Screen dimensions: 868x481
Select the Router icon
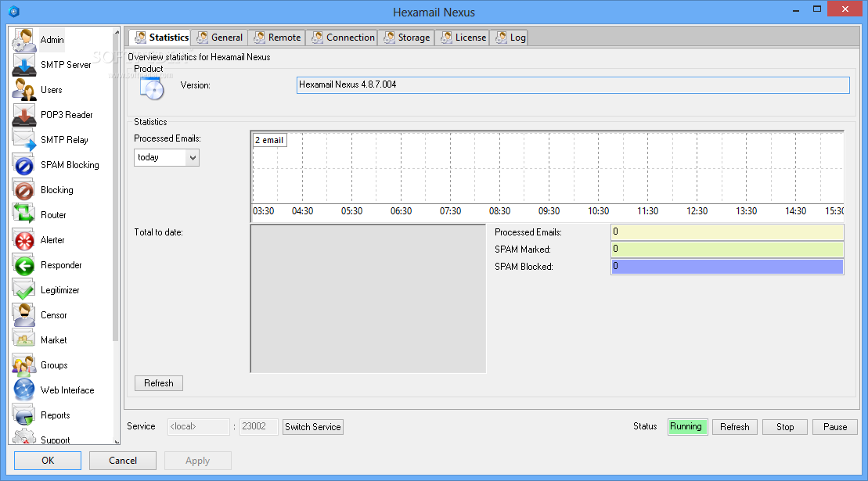(23, 214)
